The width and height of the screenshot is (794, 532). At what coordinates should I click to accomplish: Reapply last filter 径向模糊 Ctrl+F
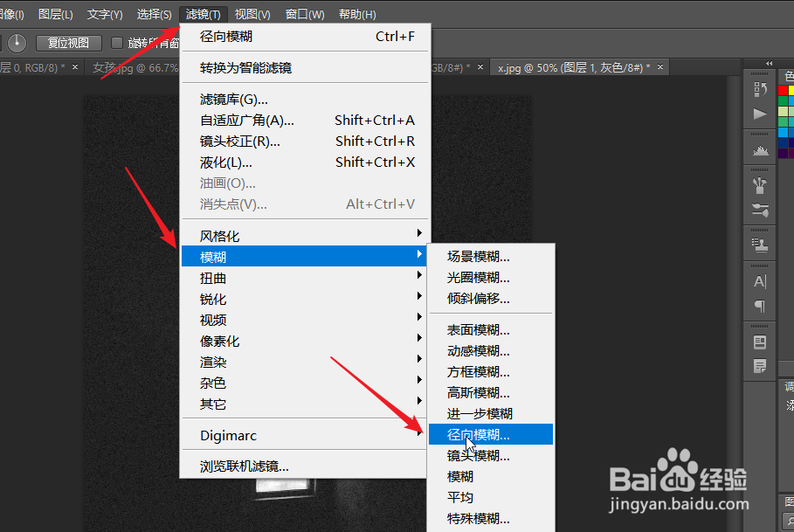click(306, 37)
